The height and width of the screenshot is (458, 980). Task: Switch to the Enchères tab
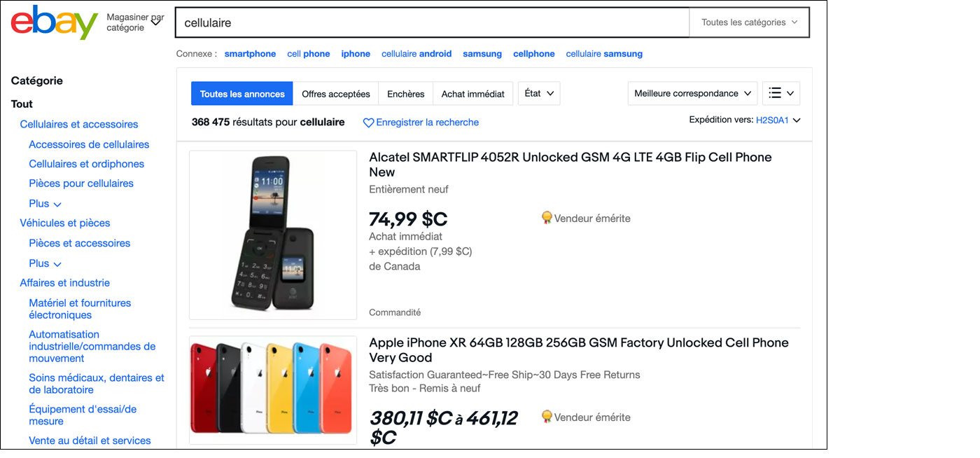(406, 94)
